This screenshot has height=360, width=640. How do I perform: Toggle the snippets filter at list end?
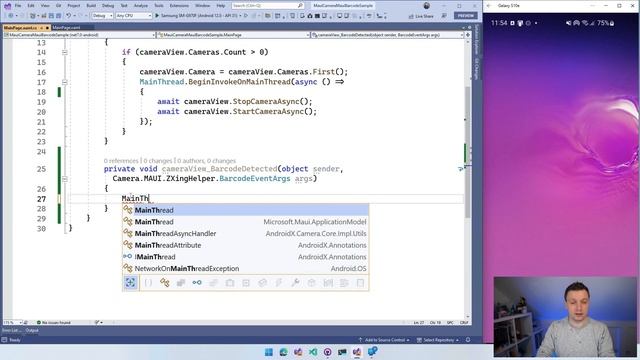pyautogui.click(x=360, y=282)
